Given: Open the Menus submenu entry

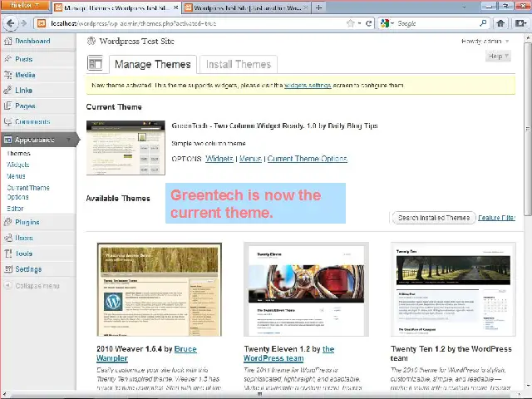Looking at the screenshot, I should (x=16, y=176).
